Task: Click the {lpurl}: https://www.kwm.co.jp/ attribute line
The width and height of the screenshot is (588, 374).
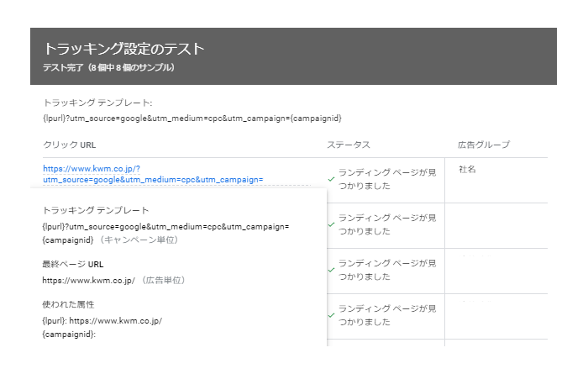Action: click(x=102, y=321)
